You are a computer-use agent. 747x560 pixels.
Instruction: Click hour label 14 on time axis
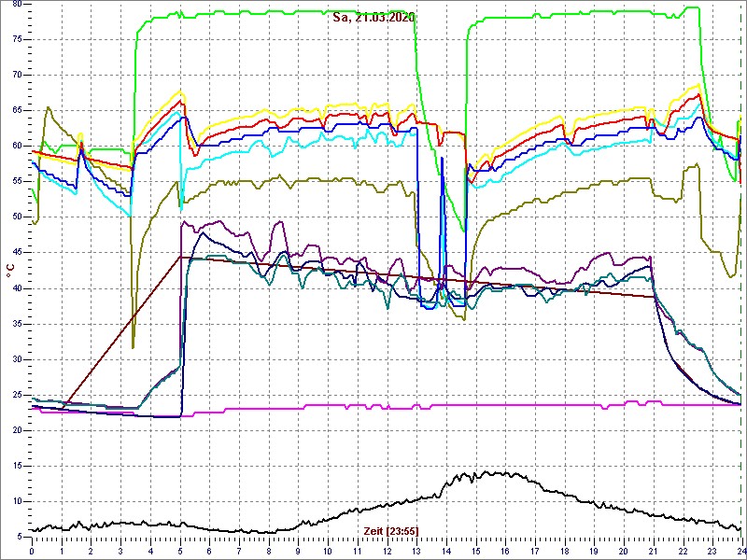point(445,551)
